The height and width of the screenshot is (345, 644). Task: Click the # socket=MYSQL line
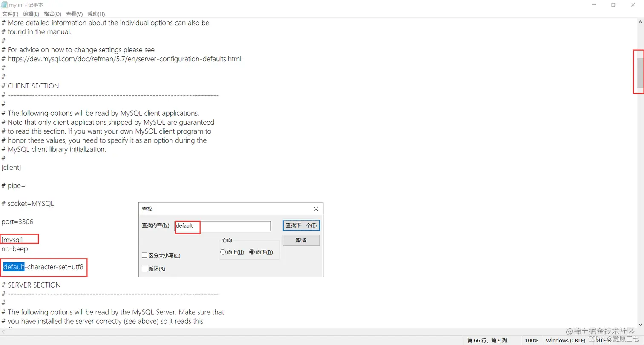pos(28,203)
